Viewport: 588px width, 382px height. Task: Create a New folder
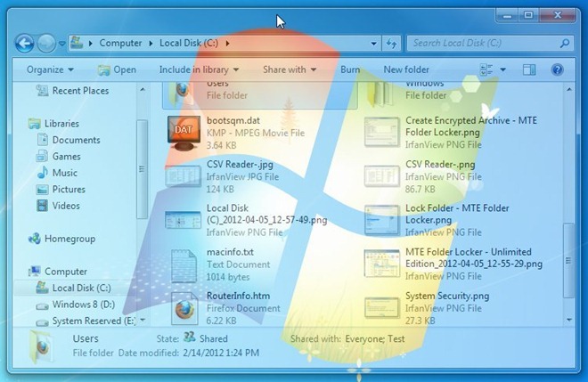[x=406, y=69]
